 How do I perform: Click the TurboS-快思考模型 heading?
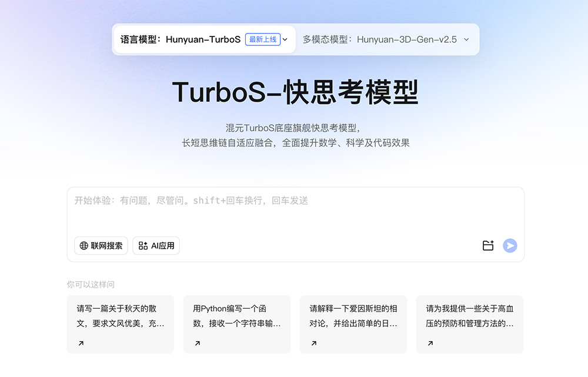pos(295,92)
